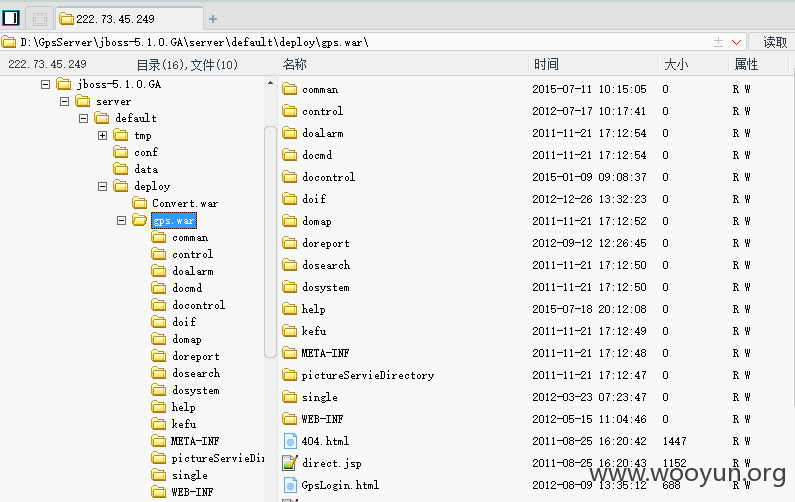795x502 pixels.
Task: Click doif folder icon in file list
Action: click(290, 199)
